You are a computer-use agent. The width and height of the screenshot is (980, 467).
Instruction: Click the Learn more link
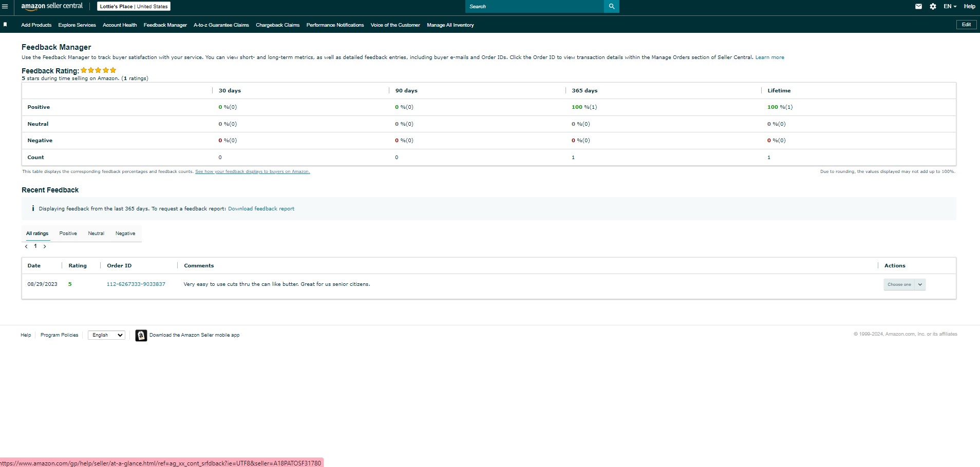(769, 57)
